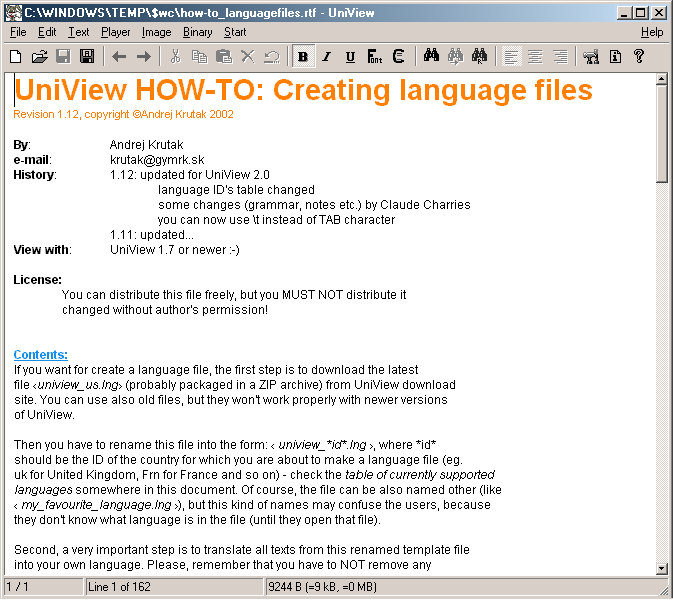Click the Save As black diskette icon
673x600 pixels.
coord(87,56)
